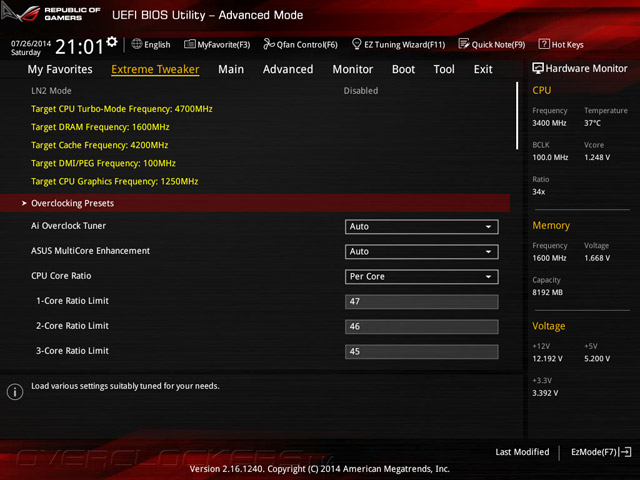Open Quick Note notepad icon
640x480 pixels.
pos(464,44)
